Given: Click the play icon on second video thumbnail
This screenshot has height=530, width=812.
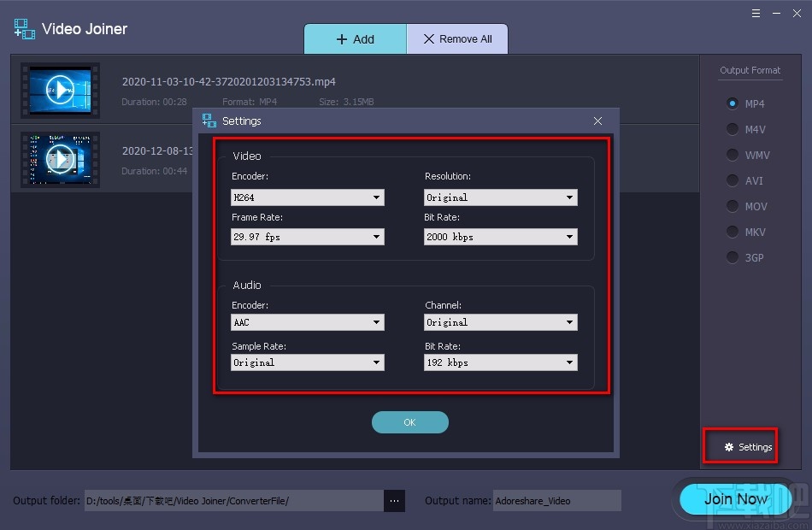Looking at the screenshot, I should 60,159.
